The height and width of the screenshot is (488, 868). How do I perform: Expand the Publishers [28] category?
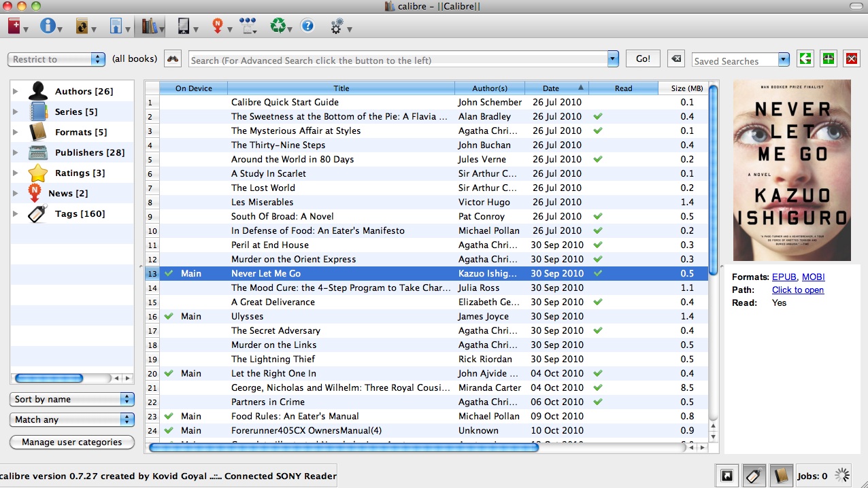(x=16, y=153)
